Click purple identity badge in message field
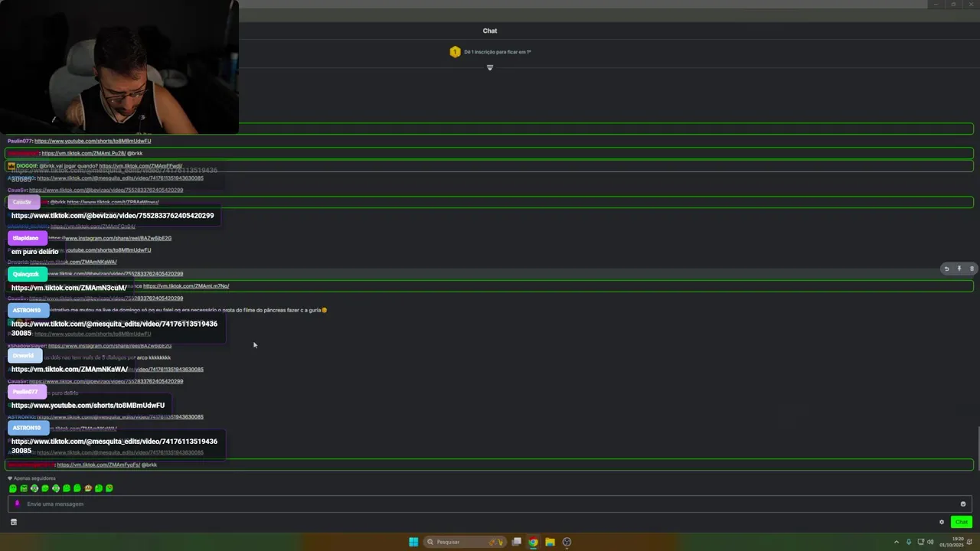 click(17, 504)
